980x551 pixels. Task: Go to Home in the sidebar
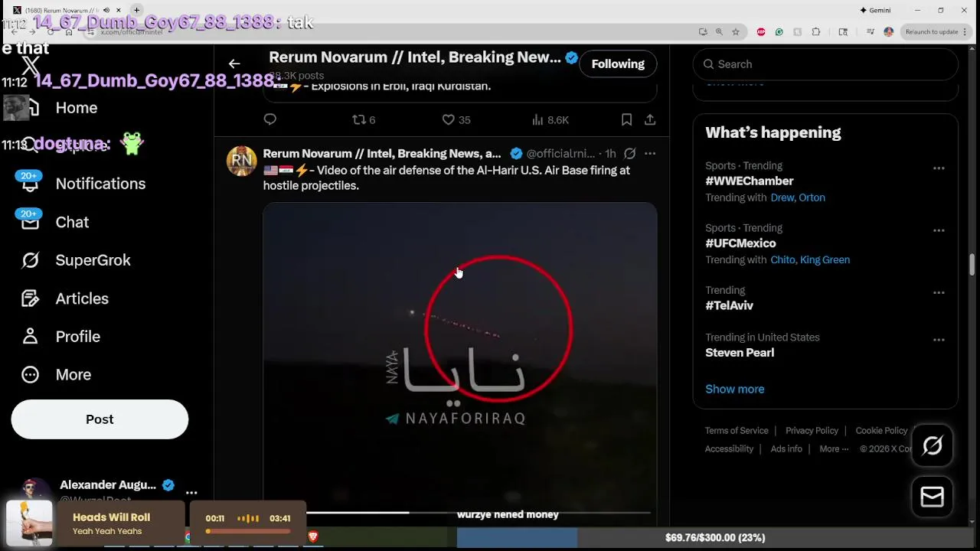click(76, 108)
